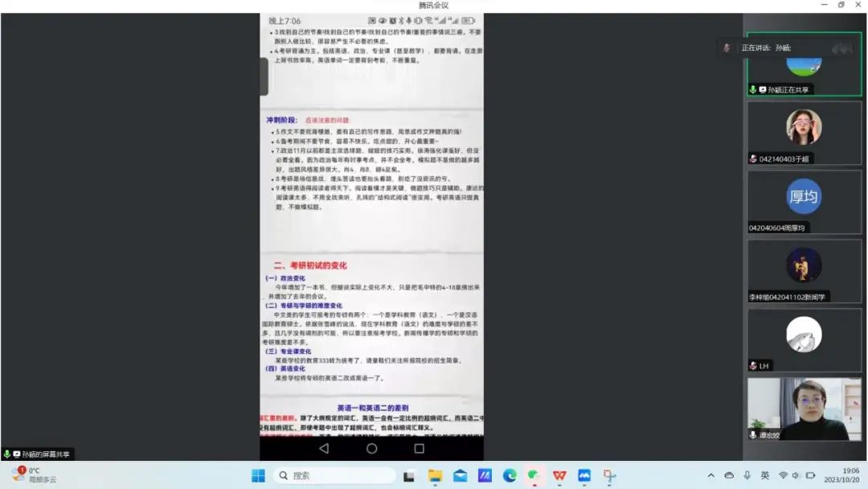The image size is (868, 489).
Task: Click the LH participant tile
Action: point(804,339)
